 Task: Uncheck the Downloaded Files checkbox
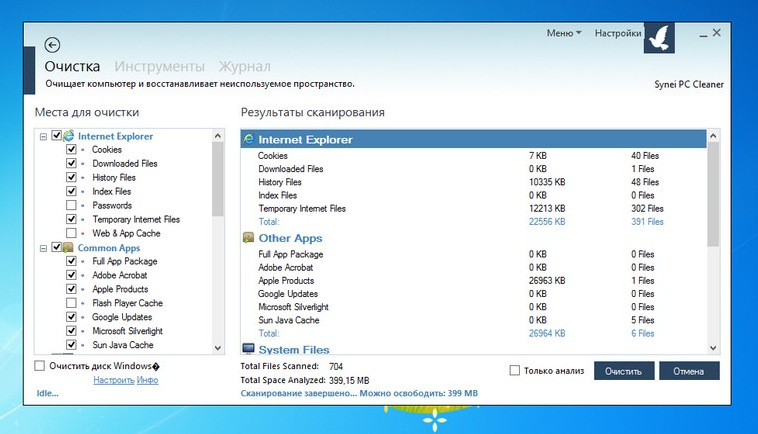[71, 163]
